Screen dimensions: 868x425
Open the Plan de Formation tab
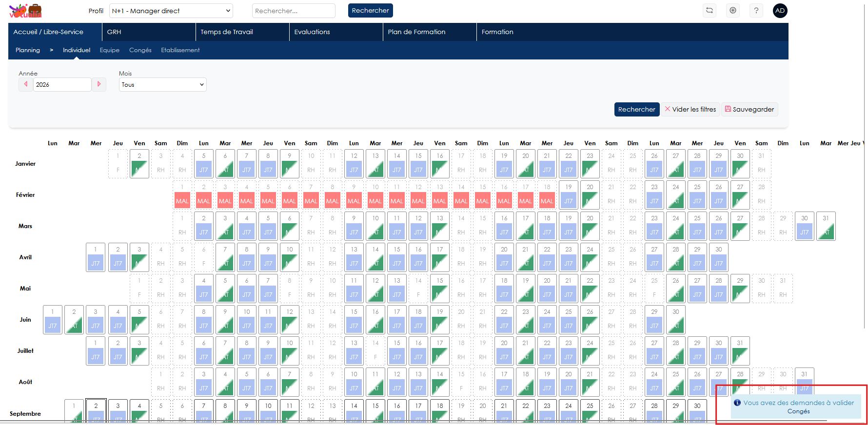pos(430,32)
